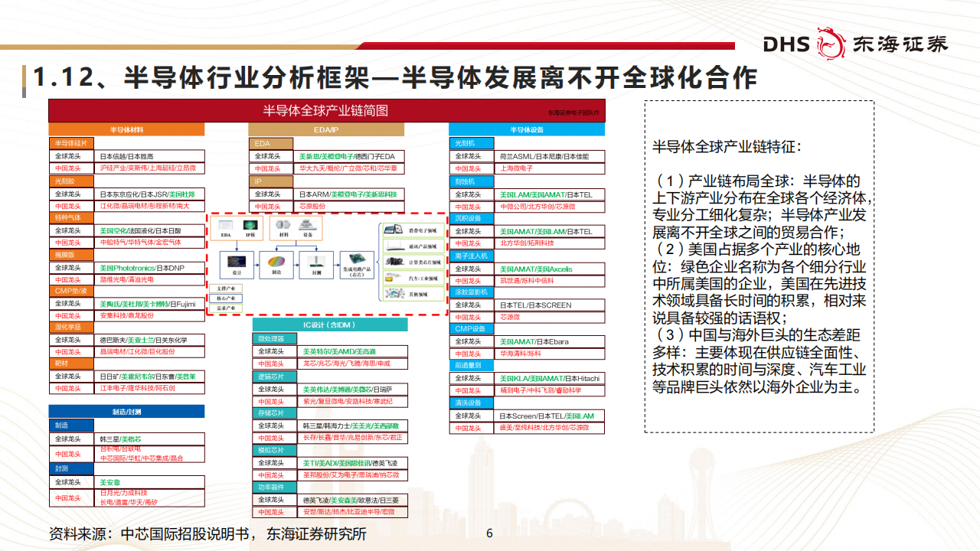This screenshot has height=551, width=980.
Task: Click the 韩三星/美格芯 cell
Action: click(151, 439)
